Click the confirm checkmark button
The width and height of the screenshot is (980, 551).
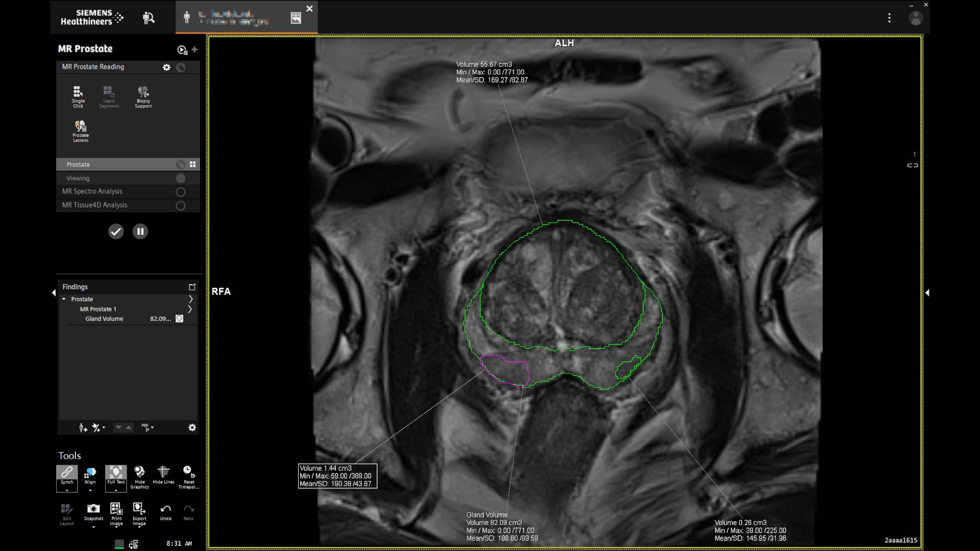pos(116,231)
